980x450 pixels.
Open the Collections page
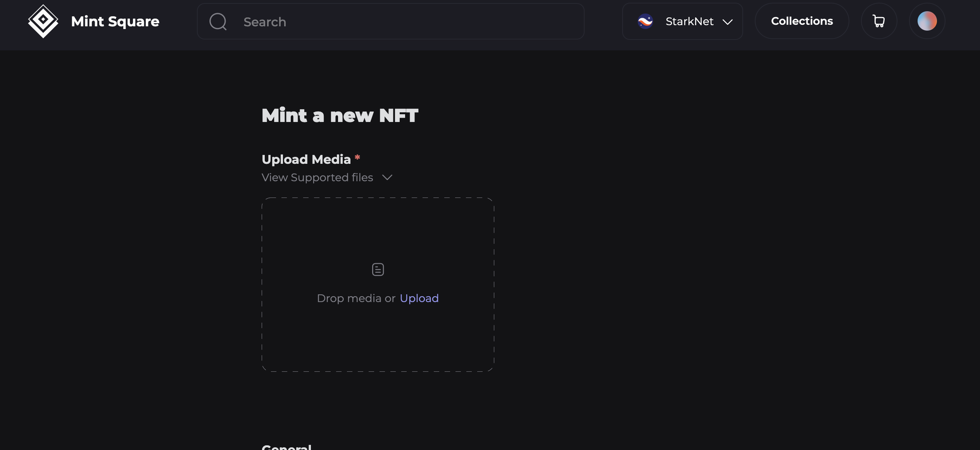point(802,21)
